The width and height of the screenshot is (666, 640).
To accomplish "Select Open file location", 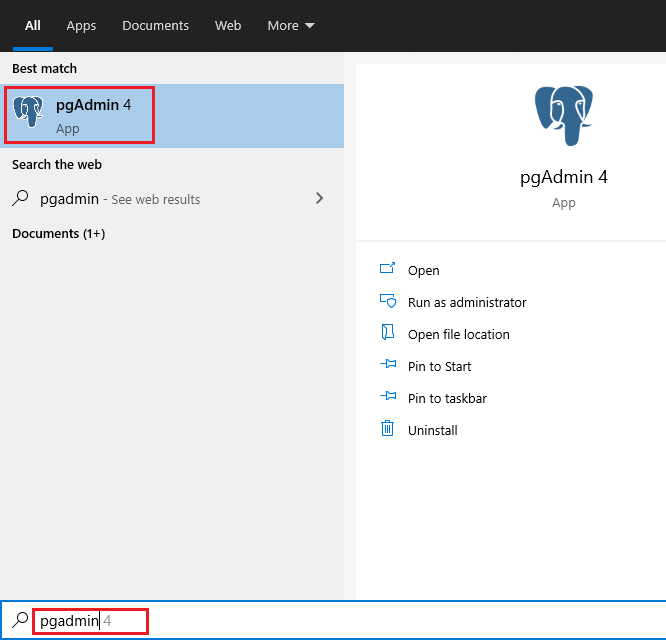I will [x=459, y=334].
